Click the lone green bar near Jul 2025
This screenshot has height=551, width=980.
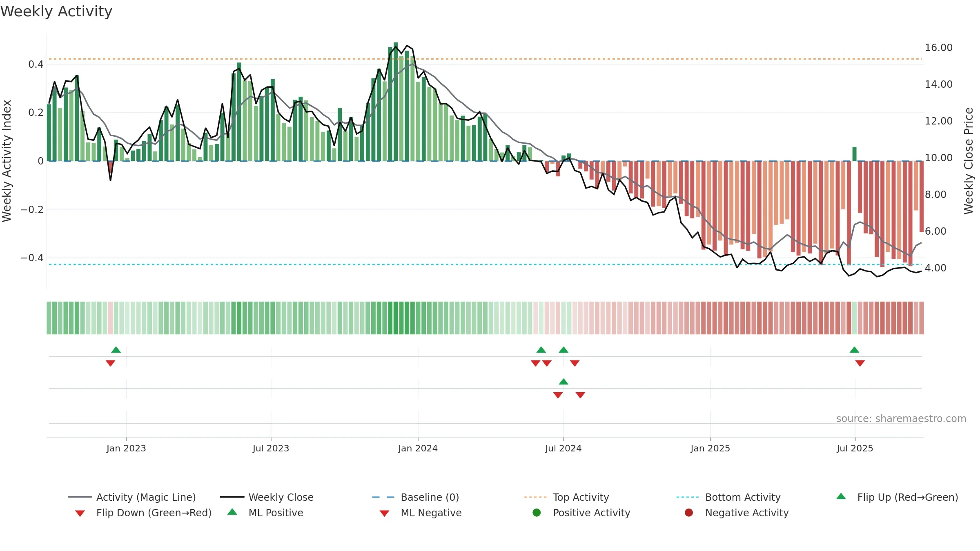point(854,154)
